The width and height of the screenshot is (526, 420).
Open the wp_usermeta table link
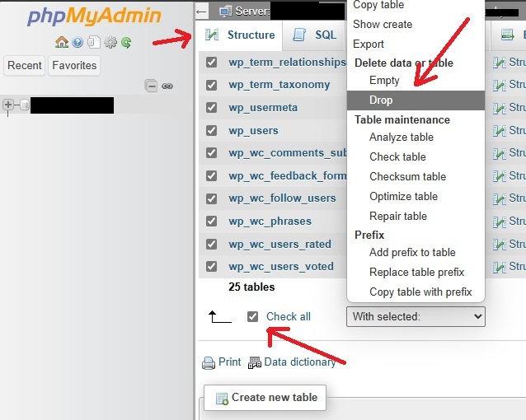point(263,107)
